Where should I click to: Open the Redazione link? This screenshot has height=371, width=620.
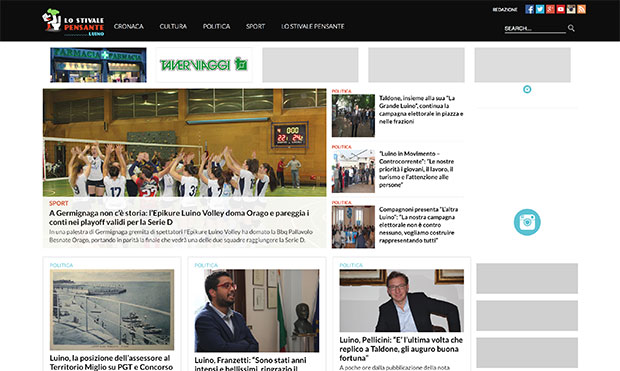505,9
